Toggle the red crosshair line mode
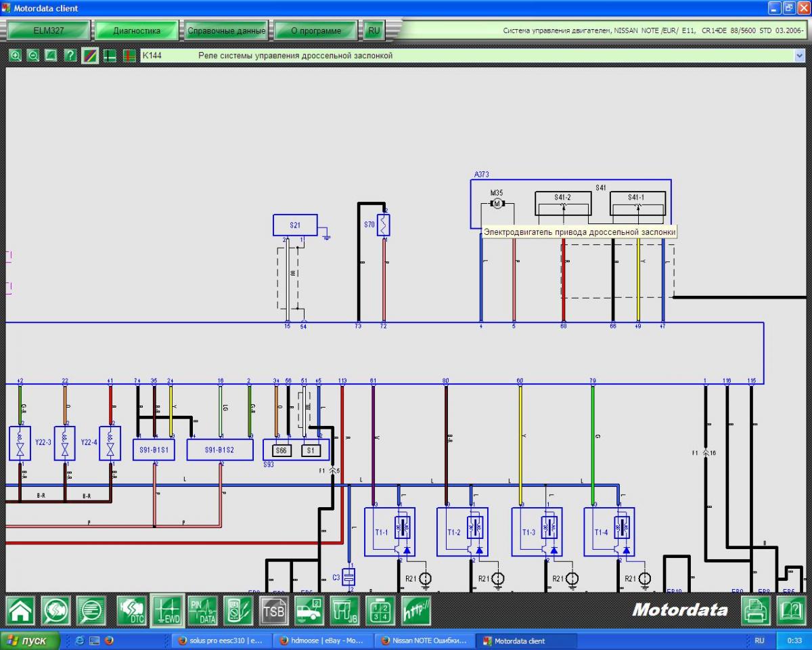This screenshot has width=812, height=650. click(129, 56)
